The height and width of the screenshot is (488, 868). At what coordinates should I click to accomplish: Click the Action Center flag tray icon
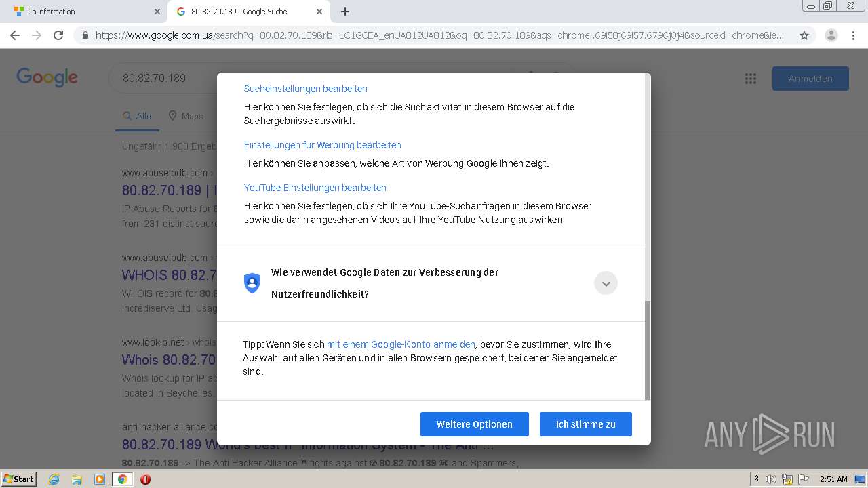(x=804, y=479)
